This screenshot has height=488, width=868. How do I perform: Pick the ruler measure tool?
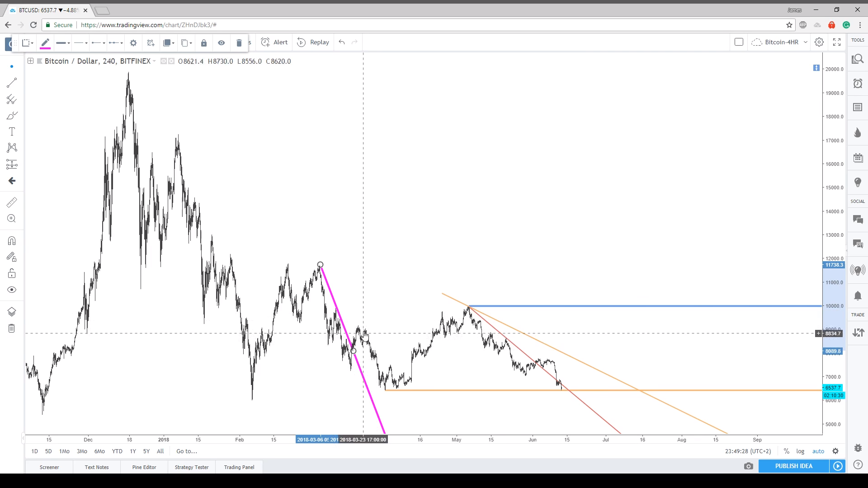pyautogui.click(x=12, y=202)
